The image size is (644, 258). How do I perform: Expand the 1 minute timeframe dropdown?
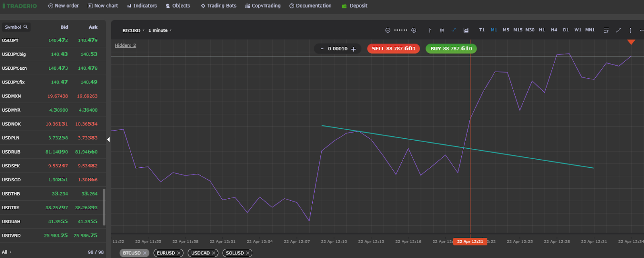(160, 30)
